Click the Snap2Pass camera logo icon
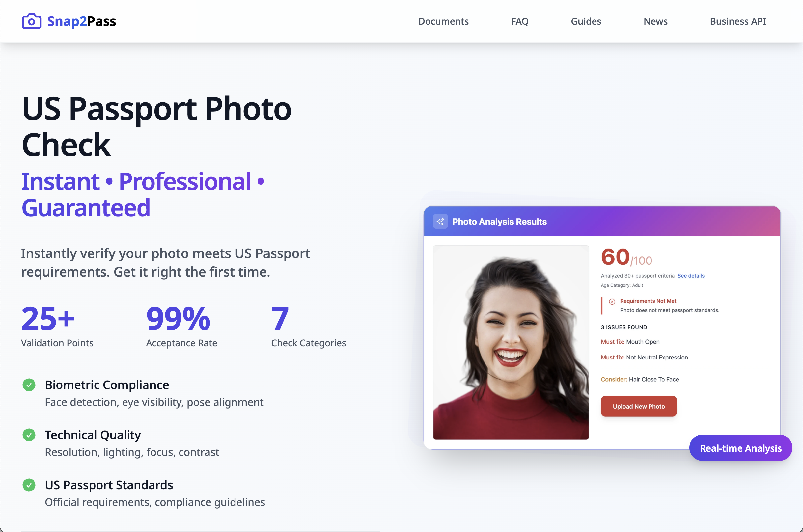The image size is (803, 532). click(x=32, y=21)
